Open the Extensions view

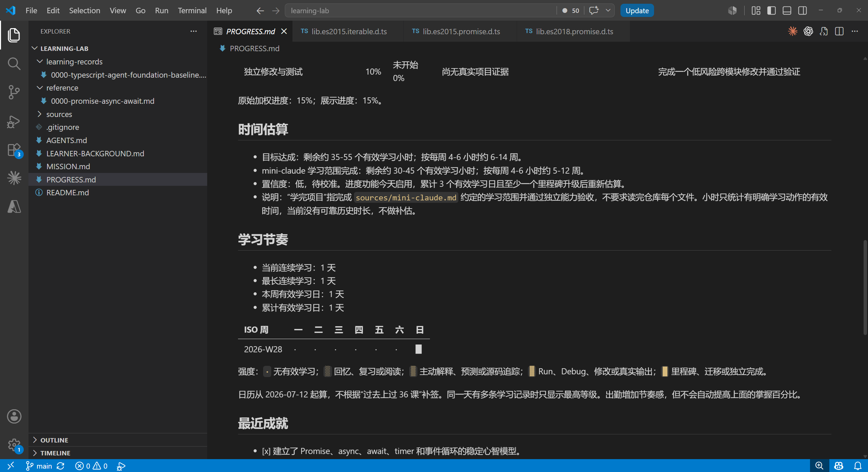[14, 150]
